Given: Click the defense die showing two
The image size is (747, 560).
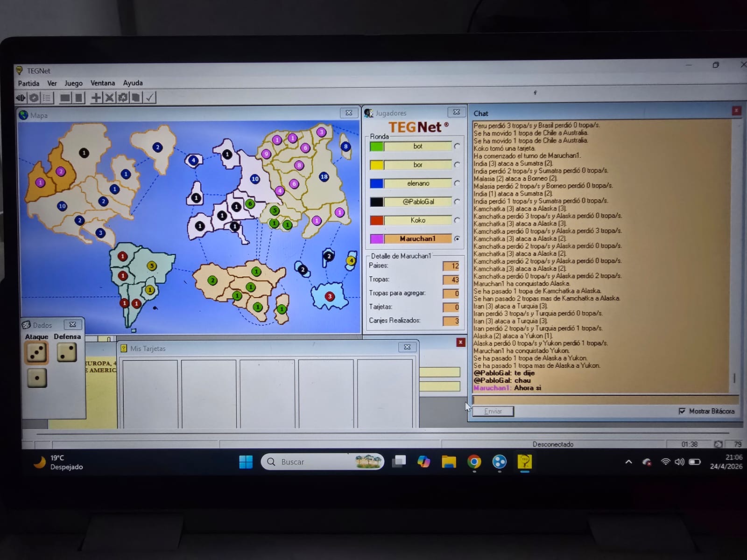Looking at the screenshot, I should pos(67,353).
